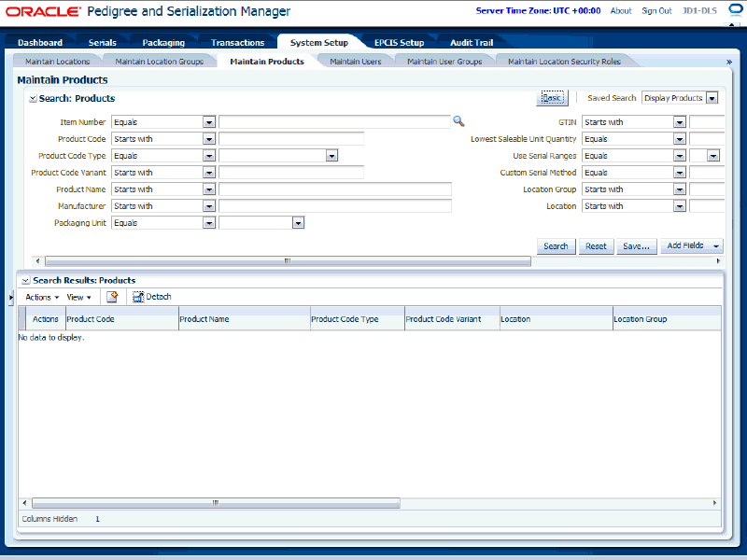
Task: Click the results scrollbar right arrow
Action: pos(714,503)
